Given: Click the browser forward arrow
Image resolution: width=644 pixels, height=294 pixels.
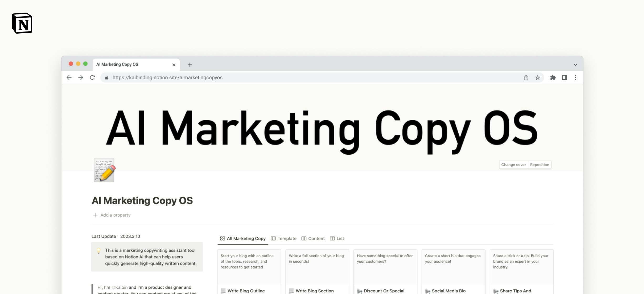Looking at the screenshot, I should click(81, 77).
